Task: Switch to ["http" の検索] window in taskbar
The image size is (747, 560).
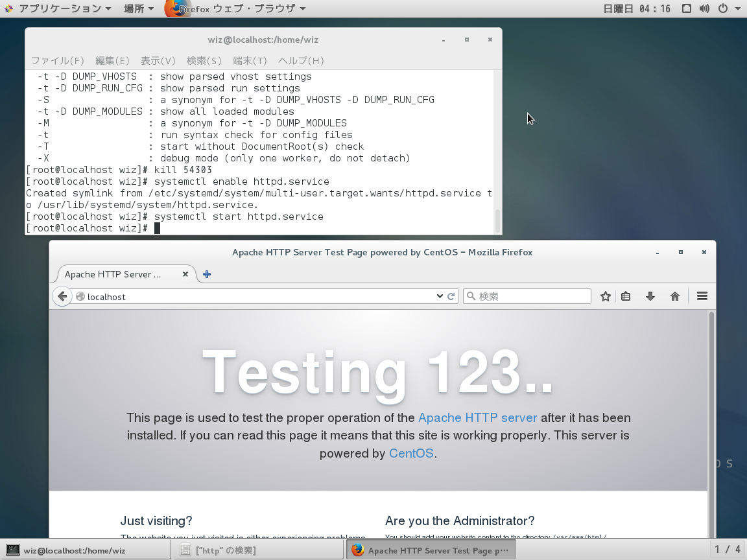Action: pos(257,550)
